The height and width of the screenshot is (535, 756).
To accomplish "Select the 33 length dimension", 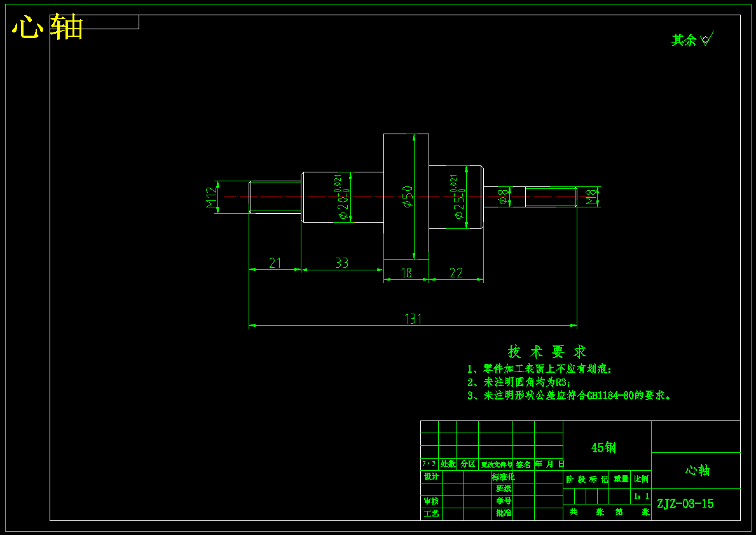I will pyautogui.click(x=341, y=263).
